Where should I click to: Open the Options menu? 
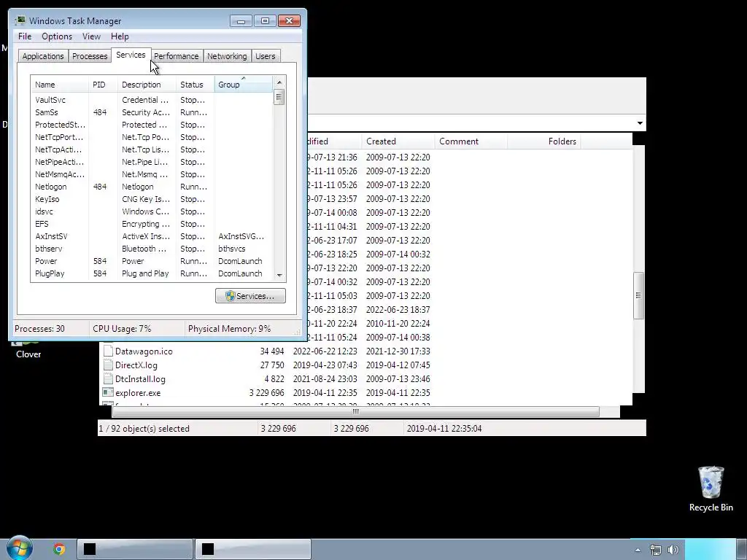pyautogui.click(x=57, y=36)
